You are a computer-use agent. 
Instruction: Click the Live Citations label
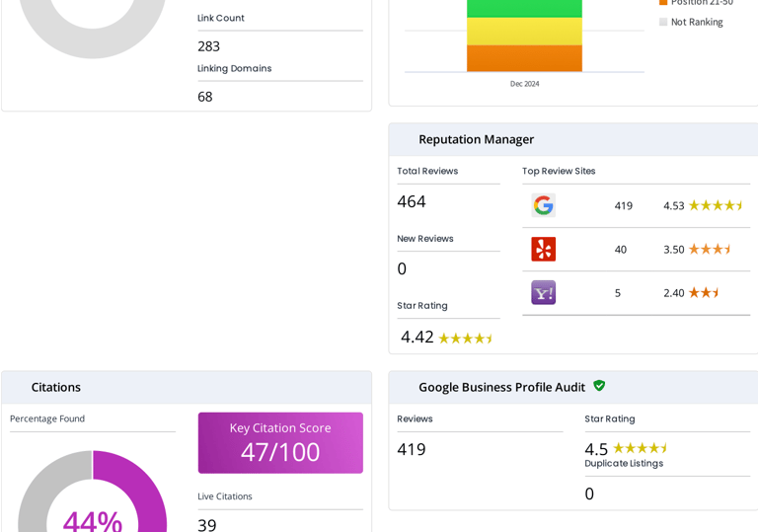coord(225,496)
